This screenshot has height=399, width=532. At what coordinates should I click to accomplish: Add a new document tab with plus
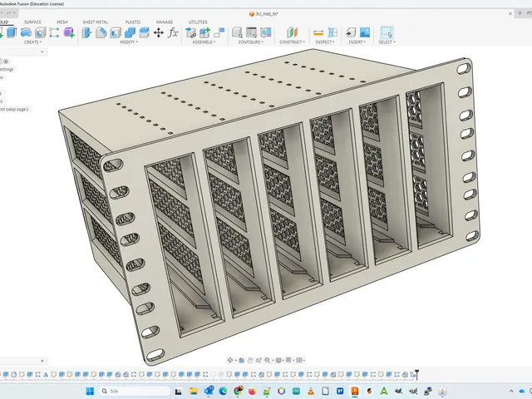click(x=520, y=13)
